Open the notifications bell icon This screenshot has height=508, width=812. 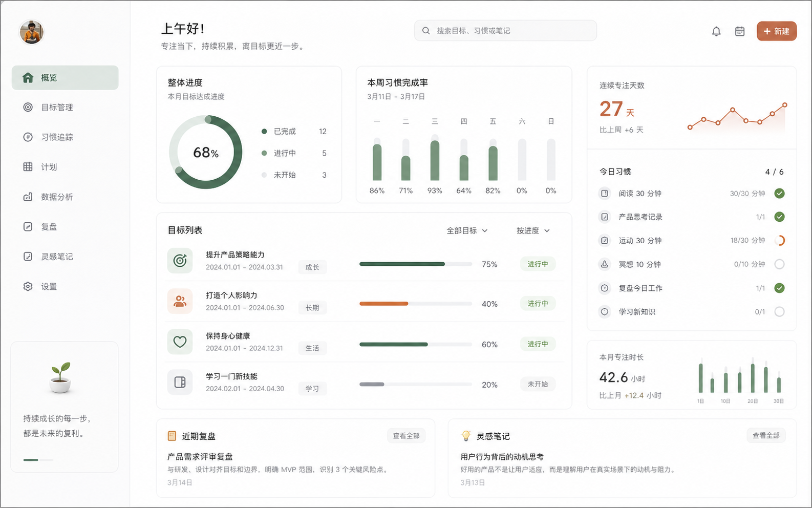coord(716,31)
